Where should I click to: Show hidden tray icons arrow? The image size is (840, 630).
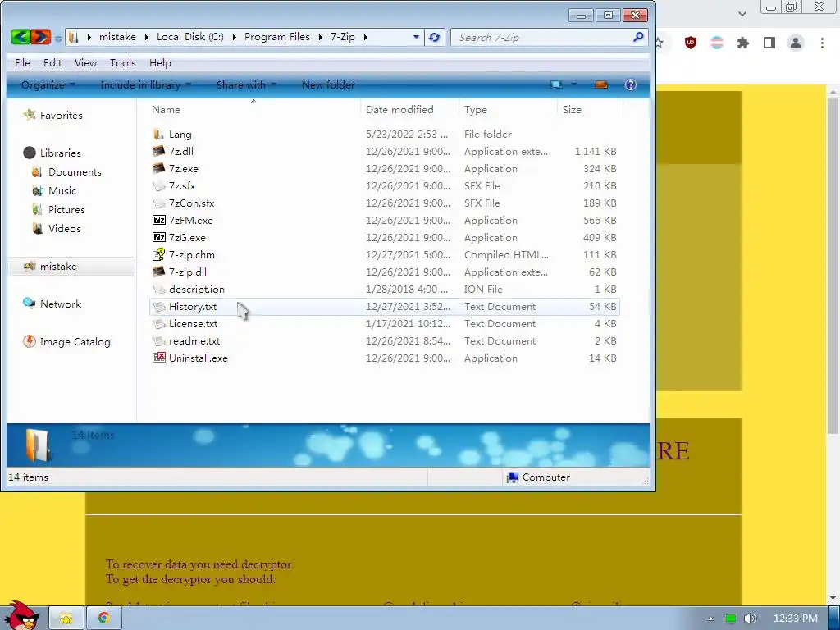[x=710, y=619]
